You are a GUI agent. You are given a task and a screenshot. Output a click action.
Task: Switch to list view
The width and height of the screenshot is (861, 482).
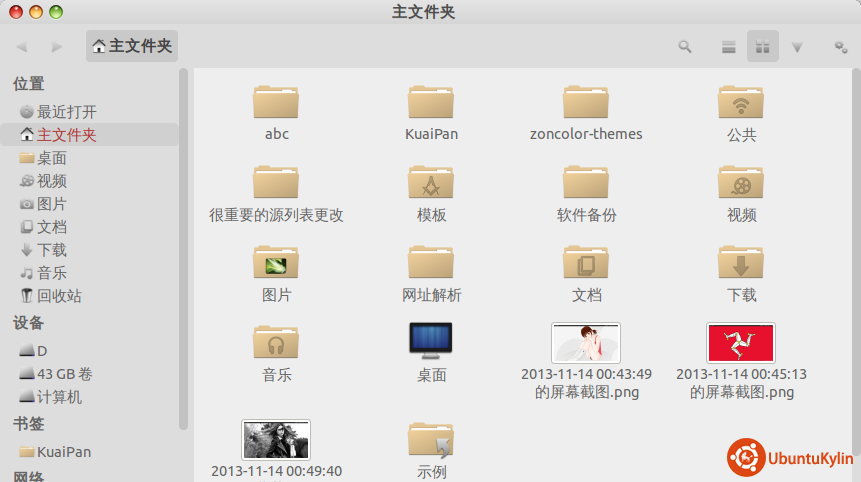pyautogui.click(x=729, y=46)
